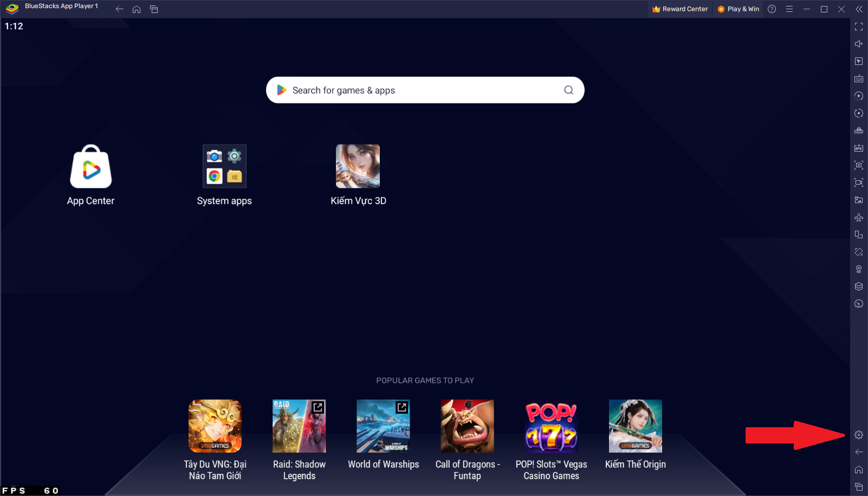Open the System apps folder

224,175
